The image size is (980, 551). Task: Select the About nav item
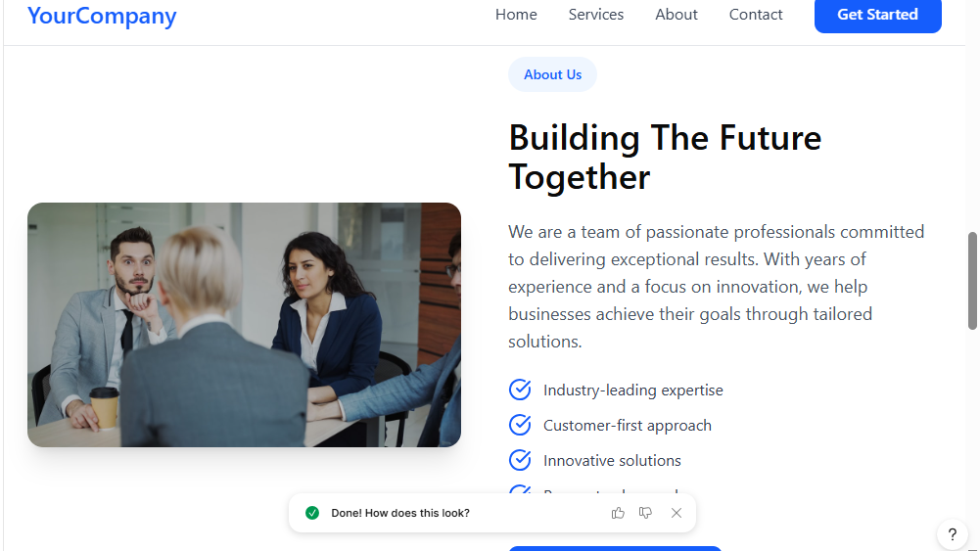[677, 15]
